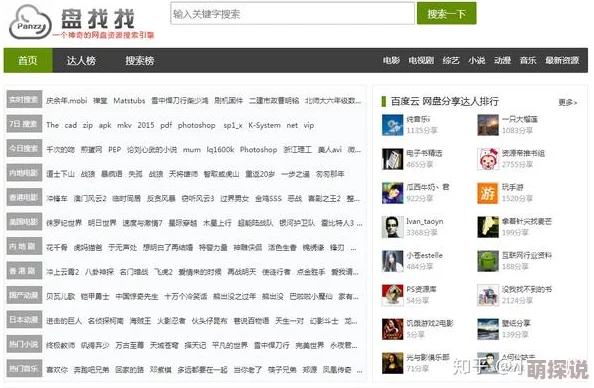Open 最新资源 in the navigation bar

pyautogui.click(x=562, y=60)
